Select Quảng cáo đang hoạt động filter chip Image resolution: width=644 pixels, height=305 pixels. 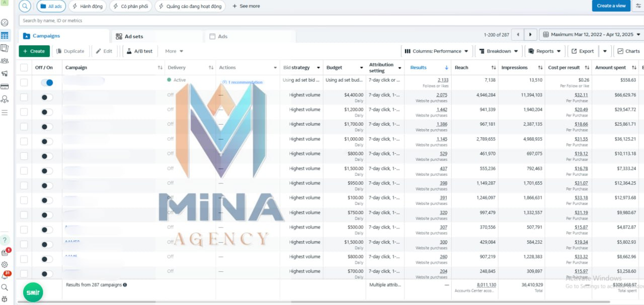click(190, 6)
